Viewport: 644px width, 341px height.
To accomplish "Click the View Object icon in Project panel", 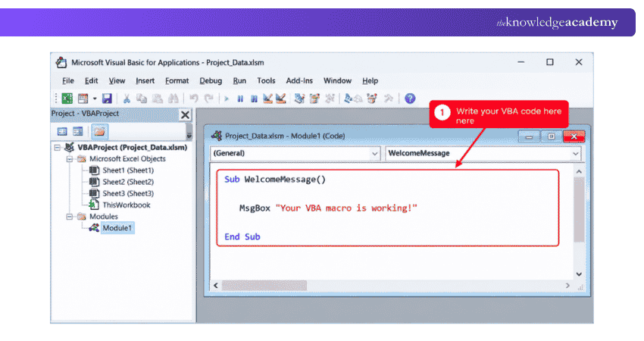I will pos(77,131).
